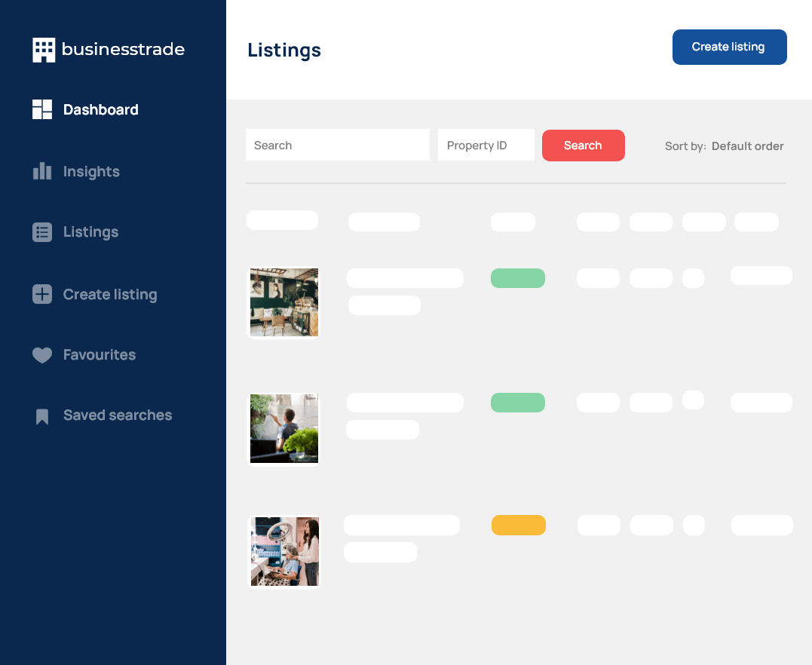Viewport: 812px width, 665px height.
Task: Toggle the green status pill on second listing
Action: (518, 402)
